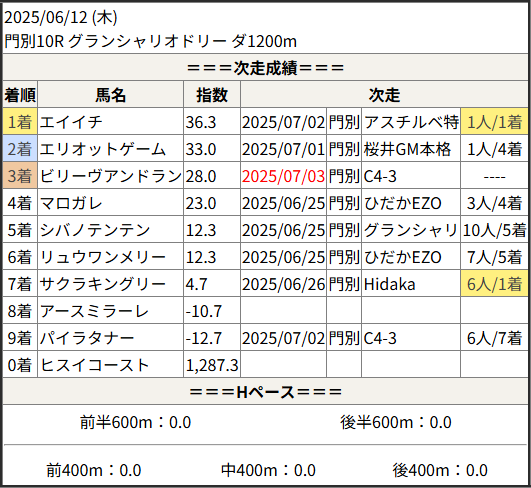This screenshot has width=531, height=488.
Task: Select the ===次走成績=== section header
Action: coord(265,67)
